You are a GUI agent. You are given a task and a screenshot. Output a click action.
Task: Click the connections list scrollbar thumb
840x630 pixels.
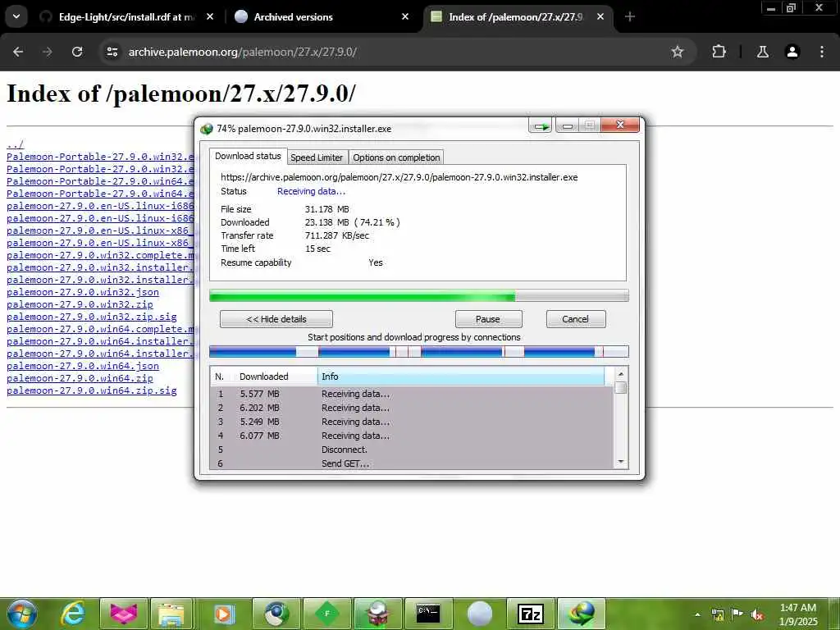tap(621, 388)
